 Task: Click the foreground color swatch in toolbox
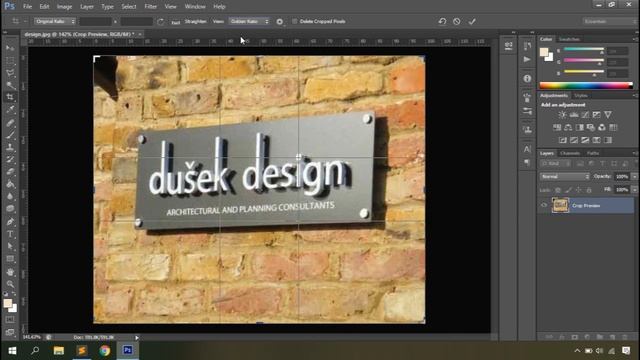pyautogui.click(x=8, y=303)
